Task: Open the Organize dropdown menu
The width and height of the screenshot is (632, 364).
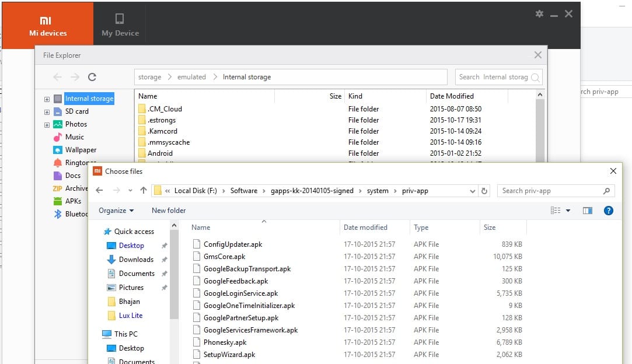Action: [x=116, y=211]
